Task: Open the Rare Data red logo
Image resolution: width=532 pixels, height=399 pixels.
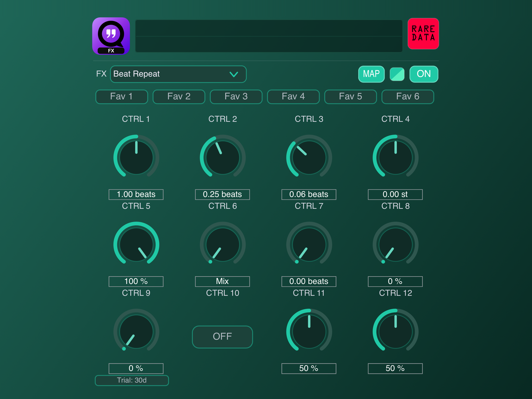Action: pos(423,34)
